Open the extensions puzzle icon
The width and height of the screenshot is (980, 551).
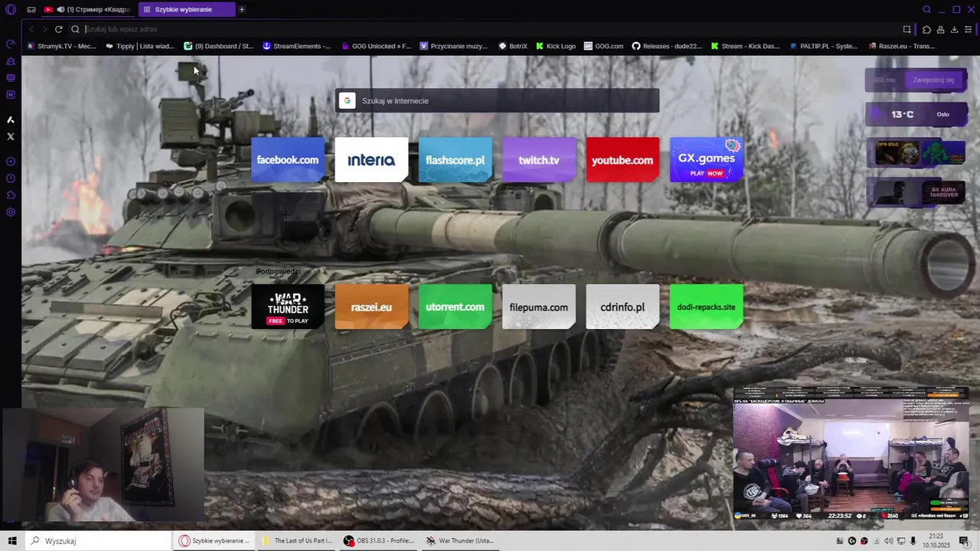coord(926,29)
